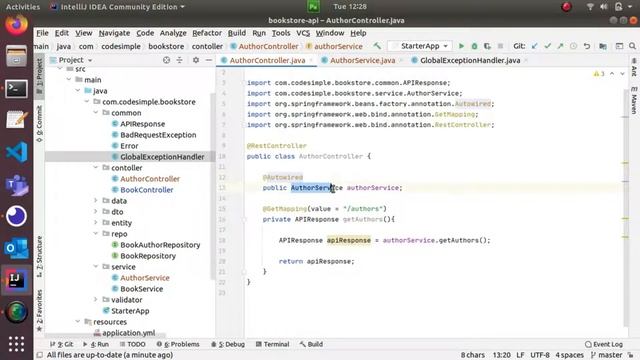Viewport: 640px width, 360px height.
Task: Open Microsoft Teams dock icon
Action: pos(16,184)
